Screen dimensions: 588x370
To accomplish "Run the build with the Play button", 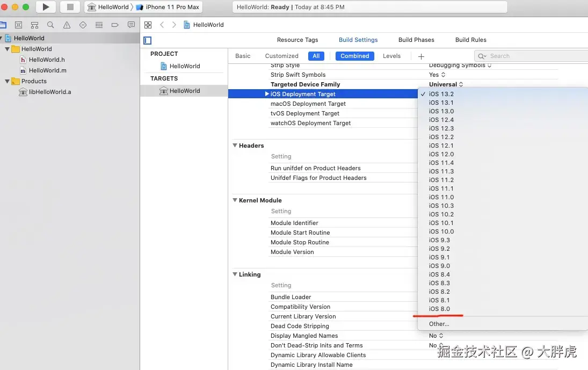I will pos(46,7).
